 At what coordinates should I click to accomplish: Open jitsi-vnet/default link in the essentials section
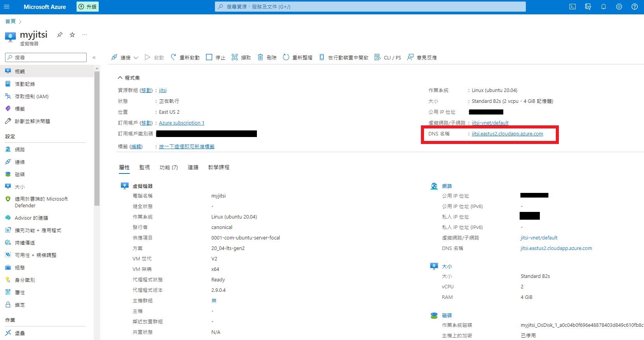coord(490,123)
